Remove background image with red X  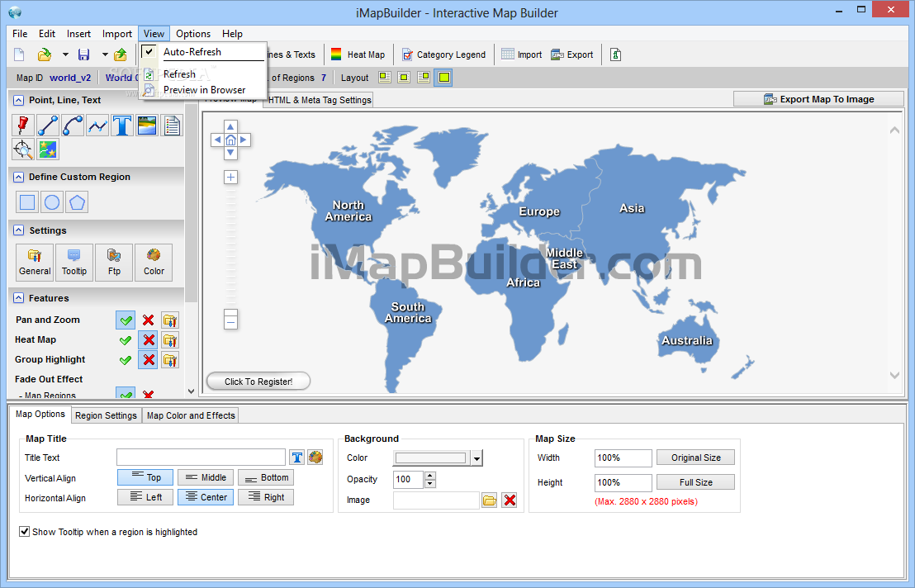510,500
